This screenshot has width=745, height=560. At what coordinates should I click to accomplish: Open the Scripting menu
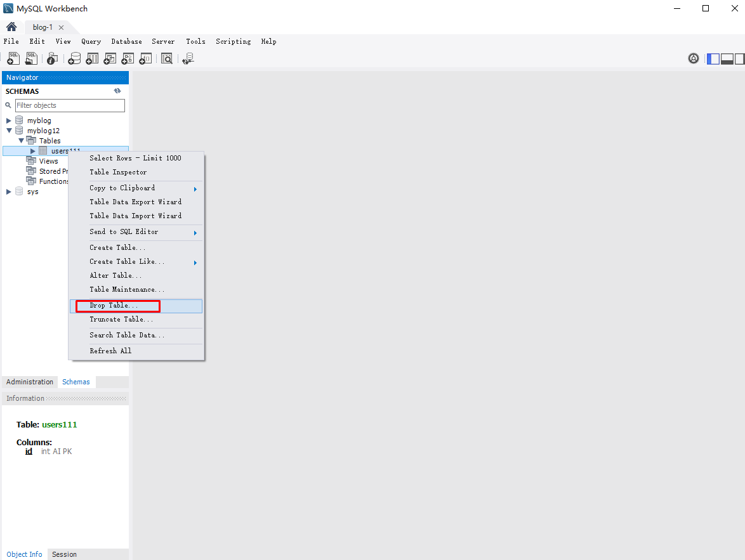point(234,41)
